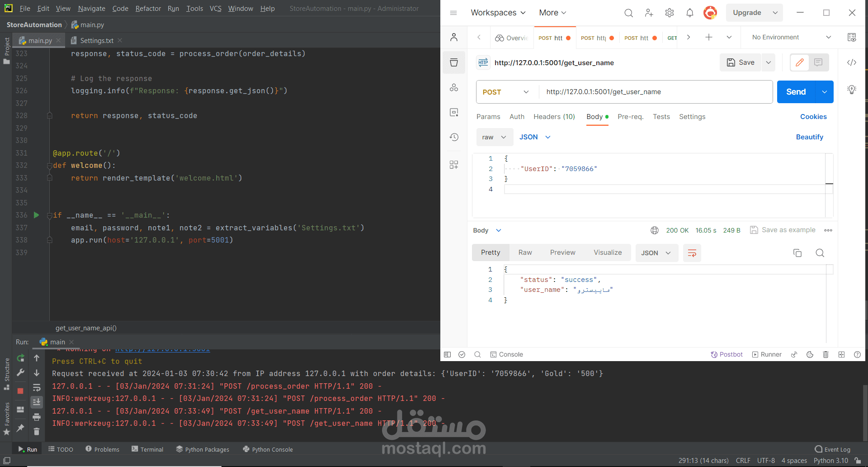Open the code snippet panel icon

[852, 62]
